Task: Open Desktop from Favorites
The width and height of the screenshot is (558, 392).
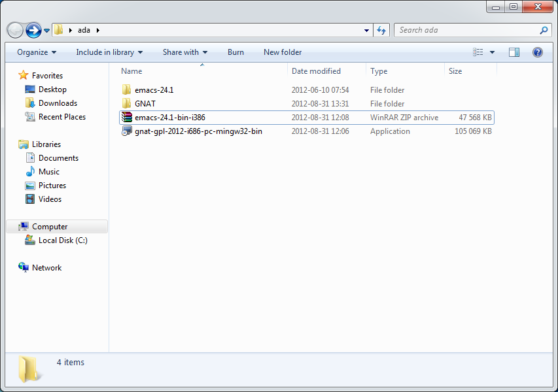Action: tap(53, 90)
